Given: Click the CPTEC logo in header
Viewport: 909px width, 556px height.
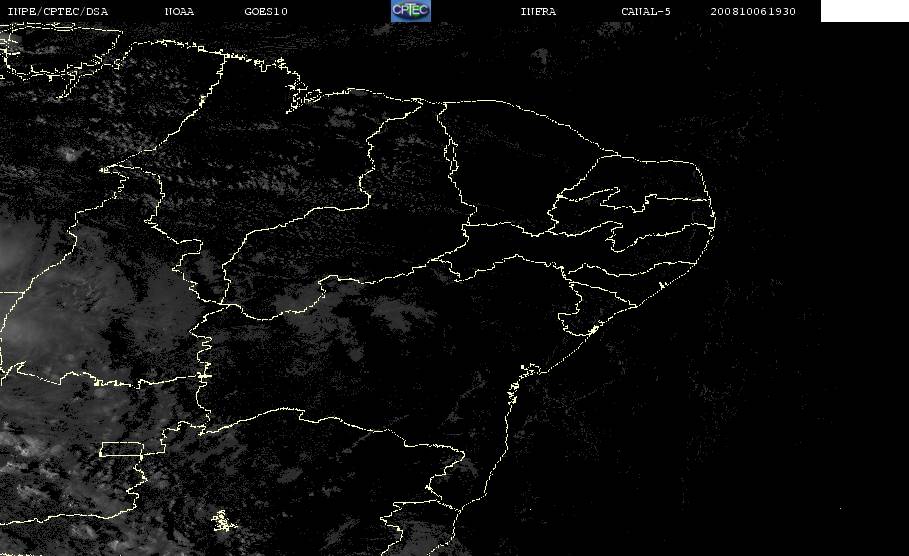Looking at the screenshot, I should (x=410, y=10).
